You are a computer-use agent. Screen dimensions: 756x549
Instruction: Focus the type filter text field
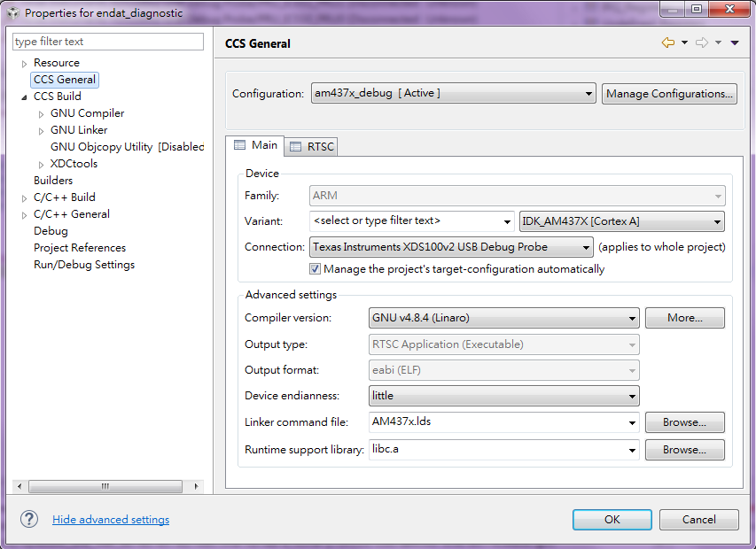coord(108,42)
